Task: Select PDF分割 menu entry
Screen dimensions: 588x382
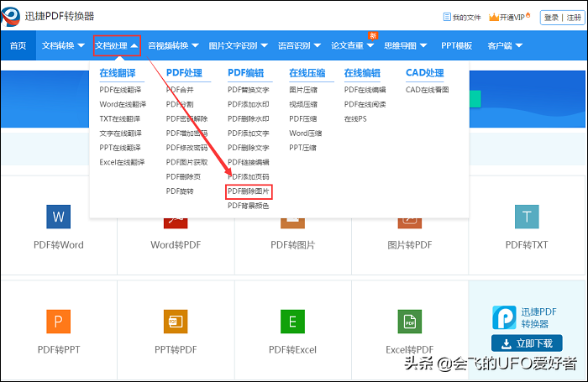Action: pos(180,104)
